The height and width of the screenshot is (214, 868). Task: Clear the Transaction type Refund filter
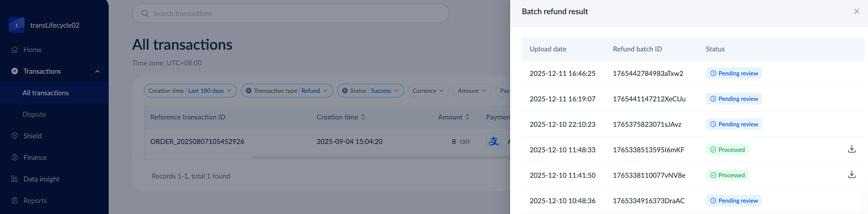(x=249, y=91)
